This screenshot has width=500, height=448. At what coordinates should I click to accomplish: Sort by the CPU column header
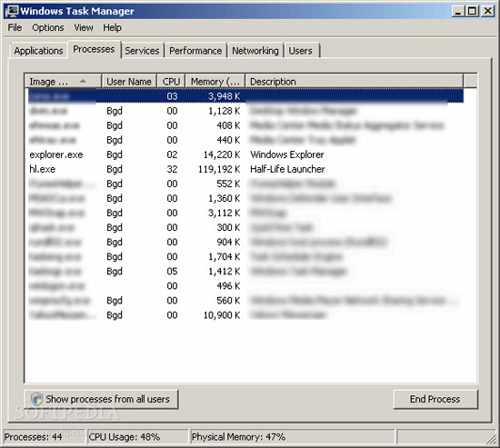[x=171, y=81]
